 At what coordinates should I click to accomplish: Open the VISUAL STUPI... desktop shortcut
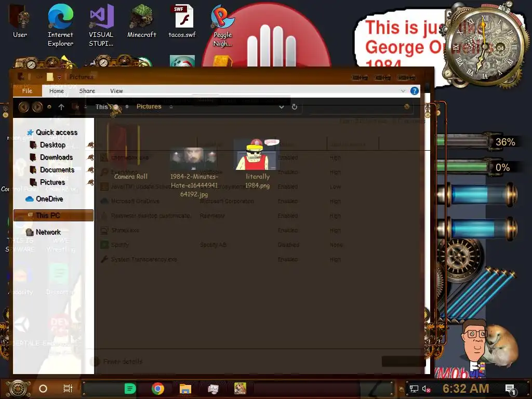[x=101, y=25]
